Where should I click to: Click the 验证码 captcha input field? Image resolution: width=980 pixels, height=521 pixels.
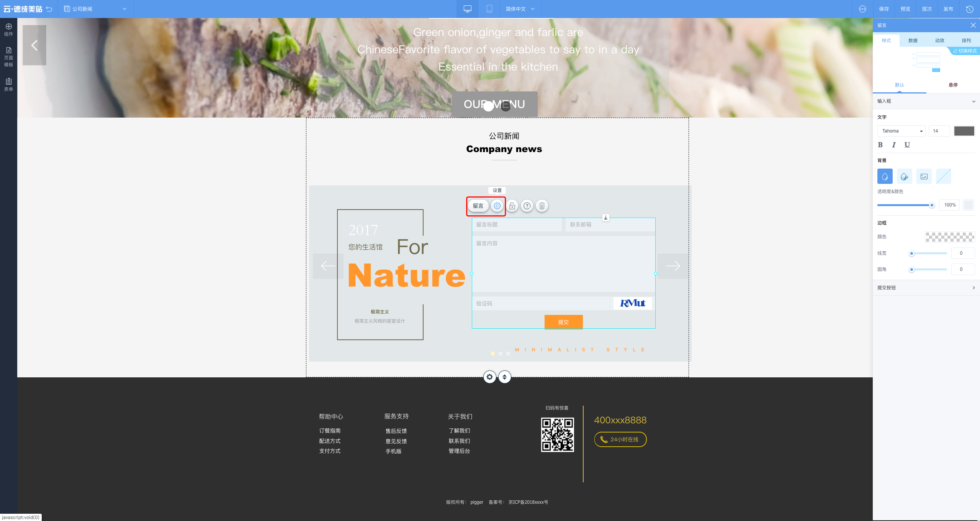pos(541,303)
